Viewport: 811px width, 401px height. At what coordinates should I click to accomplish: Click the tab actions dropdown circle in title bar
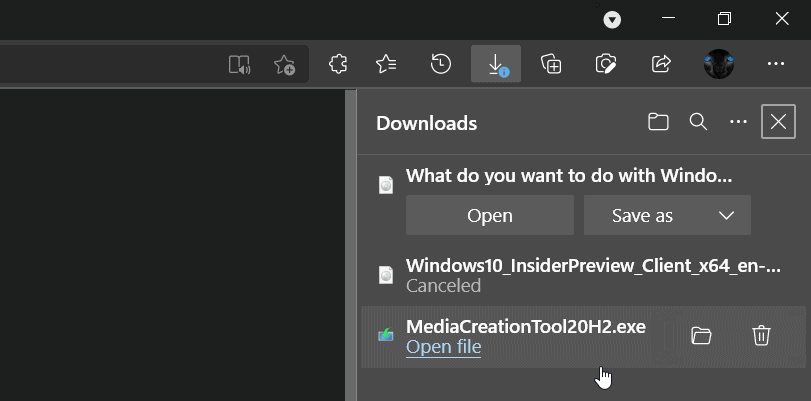tap(612, 20)
